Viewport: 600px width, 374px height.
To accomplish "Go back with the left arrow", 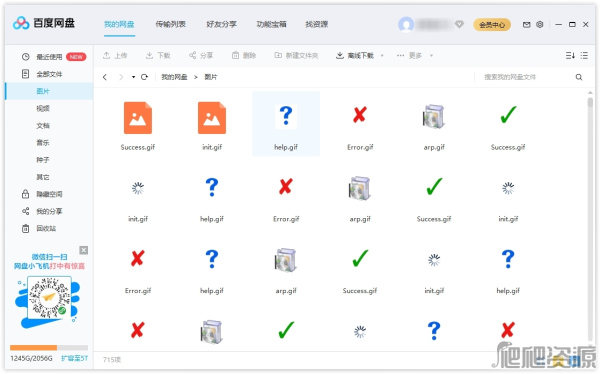I will [x=105, y=77].
